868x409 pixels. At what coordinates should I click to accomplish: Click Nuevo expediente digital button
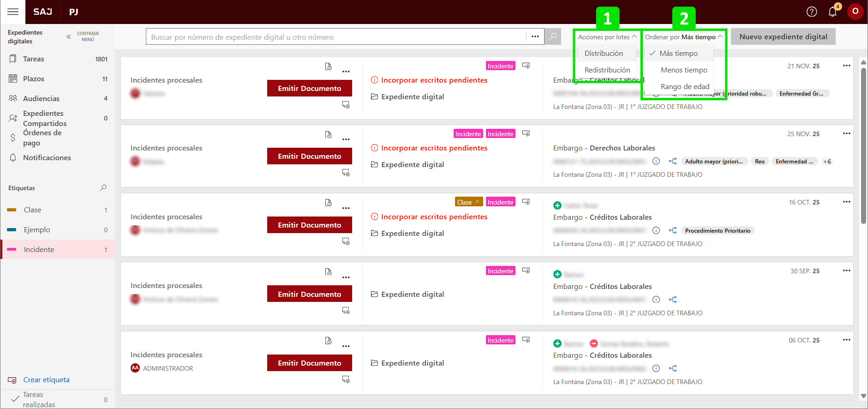click(x=783, y=37)
